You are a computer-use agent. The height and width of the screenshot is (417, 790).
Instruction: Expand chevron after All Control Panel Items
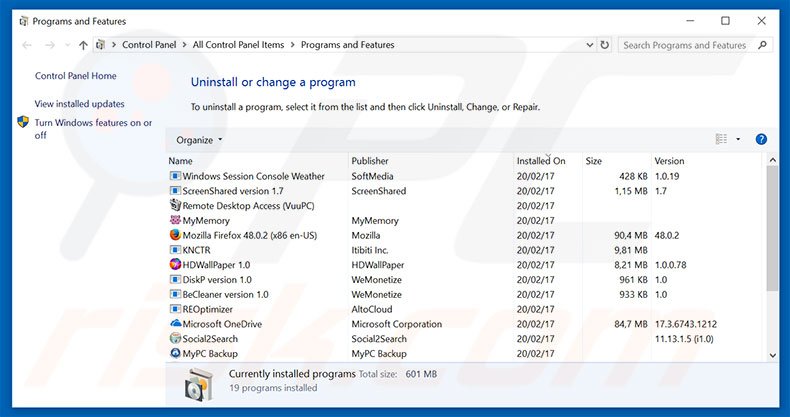pos(293,45)
